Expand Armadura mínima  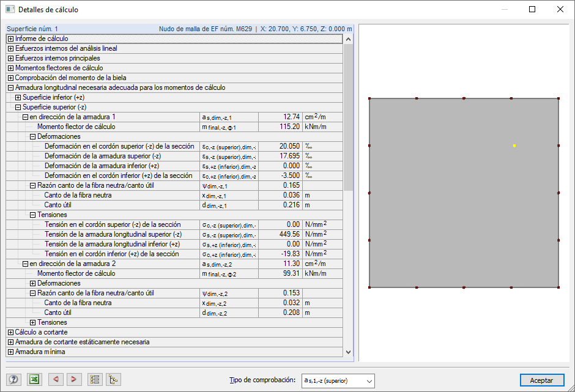[x=10, y=352]
